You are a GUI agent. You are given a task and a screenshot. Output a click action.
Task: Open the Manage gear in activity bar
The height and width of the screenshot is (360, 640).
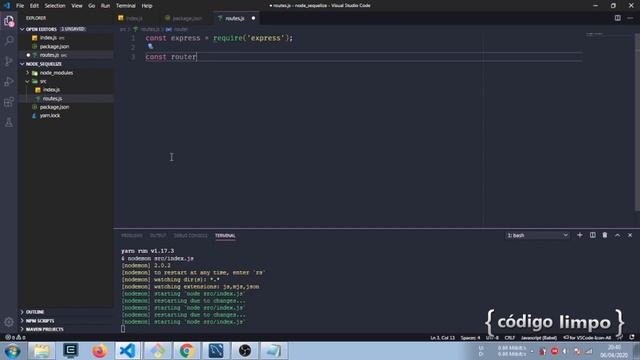tap(9, 322)
